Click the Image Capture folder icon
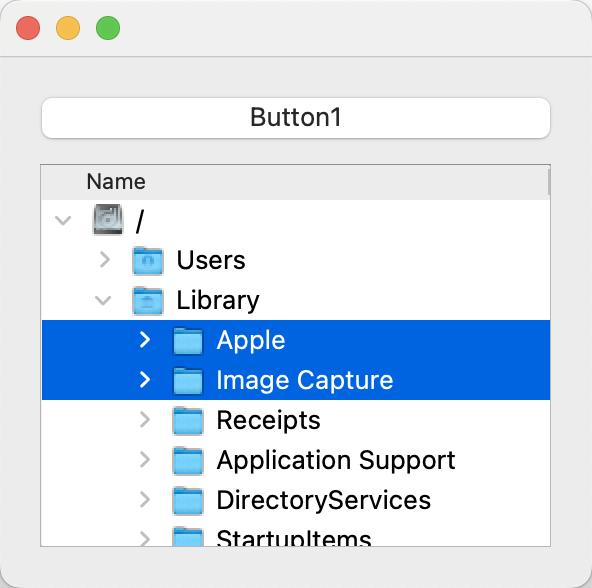This screenshot has height=588, width=592. click(x=188, y=381)
